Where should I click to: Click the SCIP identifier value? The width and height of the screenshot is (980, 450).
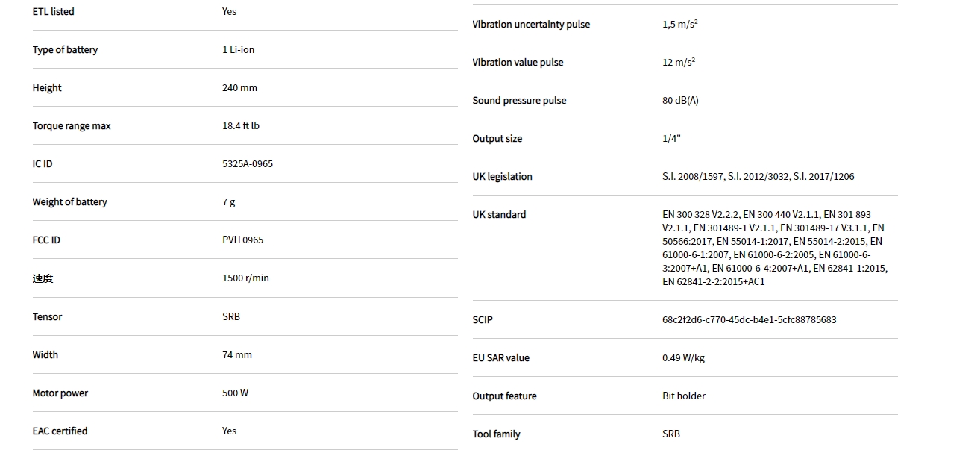(749, 320)
